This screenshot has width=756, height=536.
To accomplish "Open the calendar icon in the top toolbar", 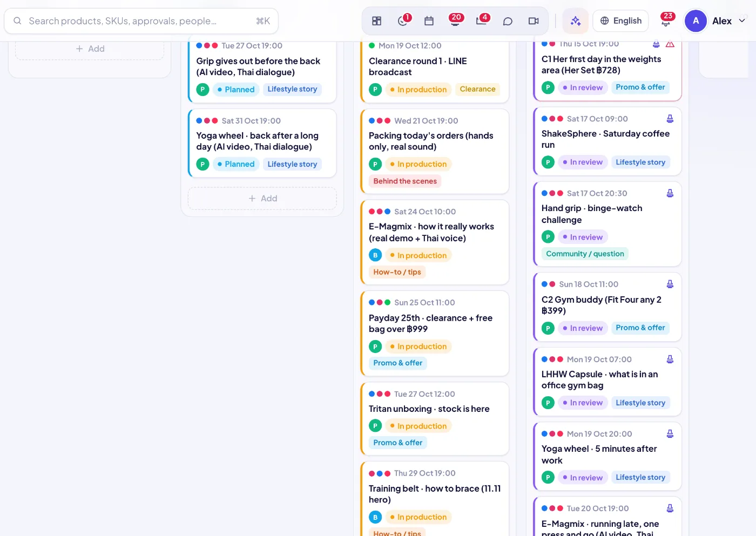I will (x=429, y=21).
